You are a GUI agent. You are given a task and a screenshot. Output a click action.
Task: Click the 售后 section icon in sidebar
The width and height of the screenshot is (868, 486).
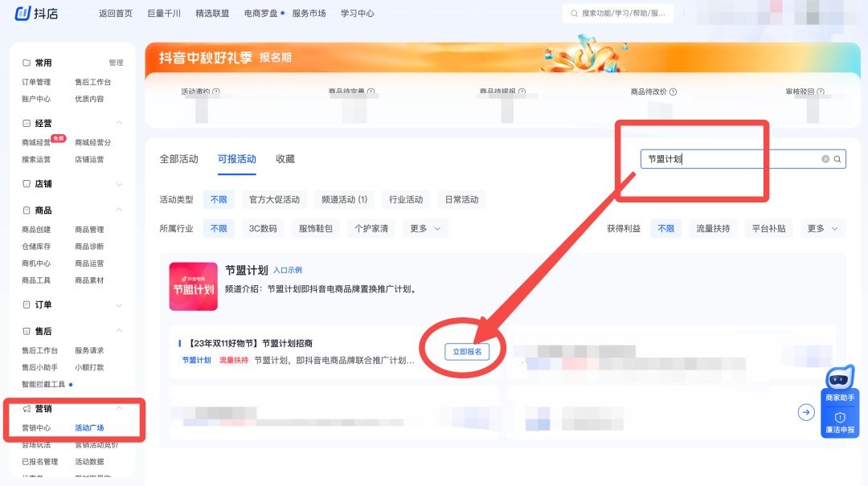[x=26, y=331]
